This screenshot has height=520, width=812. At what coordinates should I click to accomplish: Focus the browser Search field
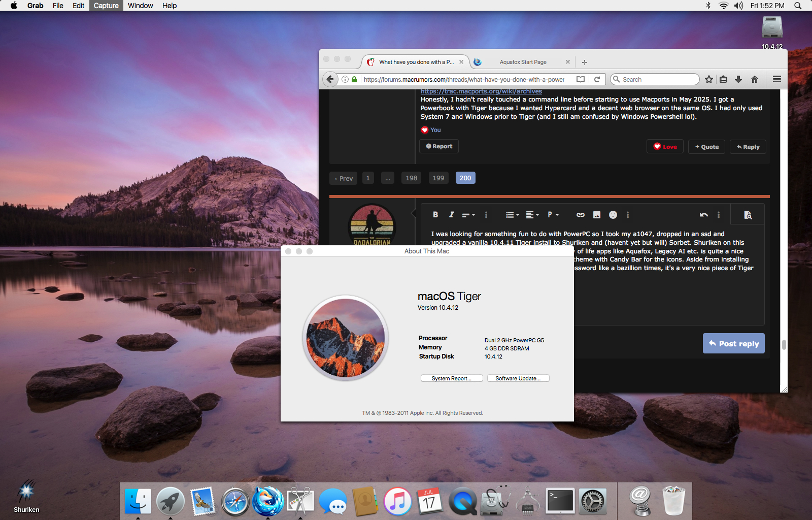pos(655,79)
